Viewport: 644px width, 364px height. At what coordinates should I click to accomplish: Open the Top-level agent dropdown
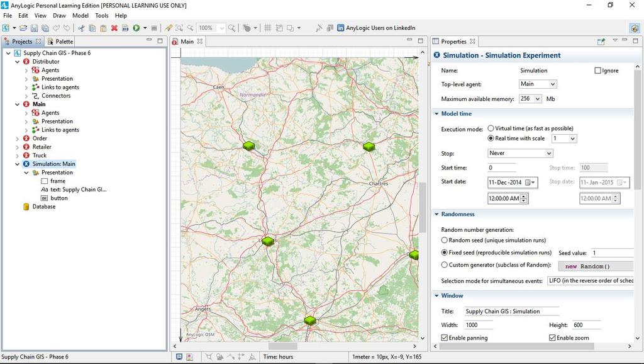[x=538, y=84]
